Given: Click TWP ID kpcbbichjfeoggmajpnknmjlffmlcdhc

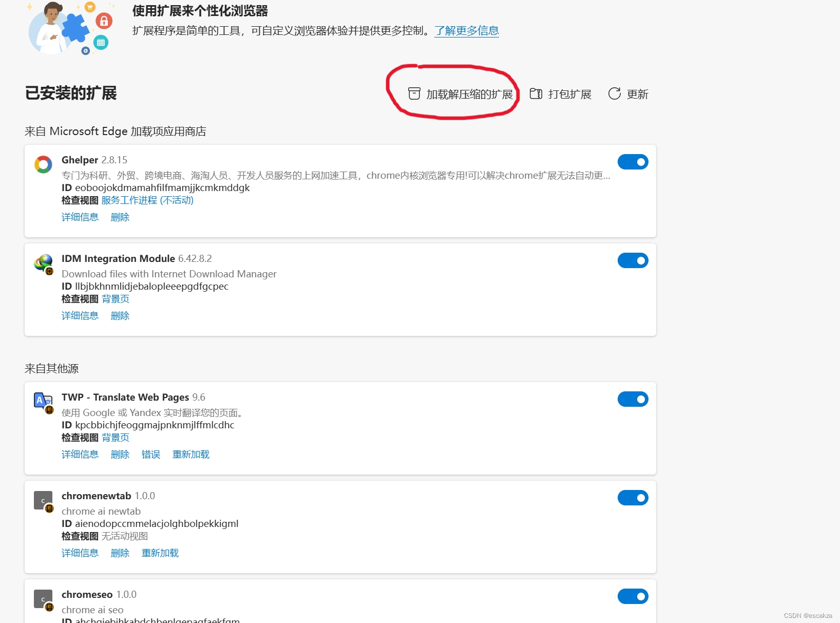Looking at the screenshot, I should pos(155,425).
